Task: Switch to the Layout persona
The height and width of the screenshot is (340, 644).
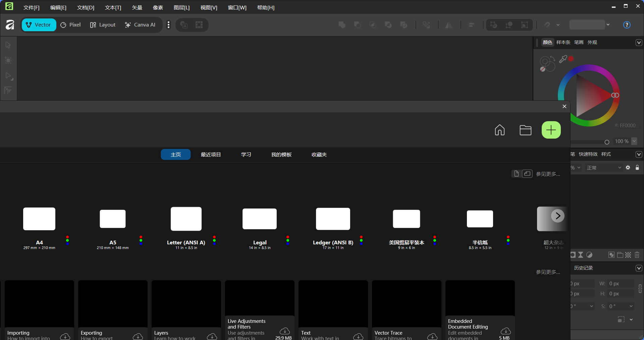Action: [103, 25]
